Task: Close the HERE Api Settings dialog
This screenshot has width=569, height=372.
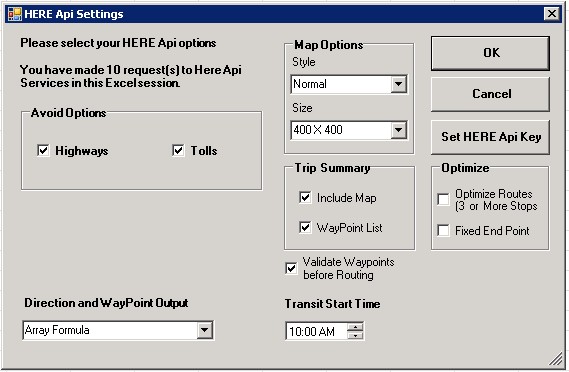Action: [x=552, y=14]
